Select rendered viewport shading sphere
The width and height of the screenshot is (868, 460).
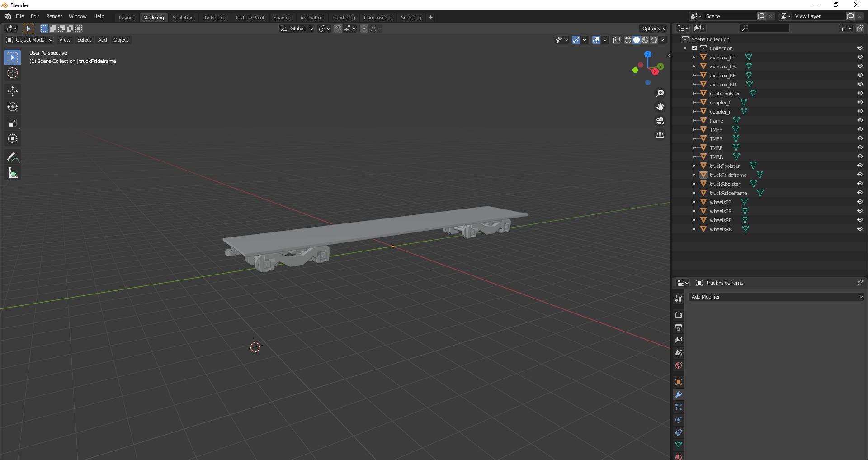654,40
